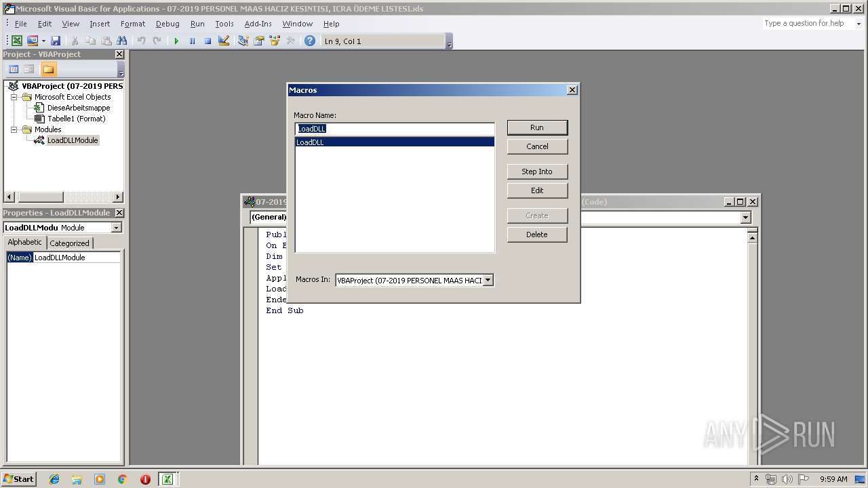
Task: Open the Format menu
Action: point(133,24)
